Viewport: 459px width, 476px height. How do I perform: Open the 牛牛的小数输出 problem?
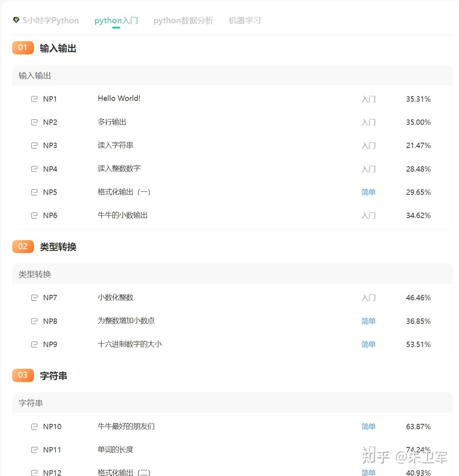point(122,215)
